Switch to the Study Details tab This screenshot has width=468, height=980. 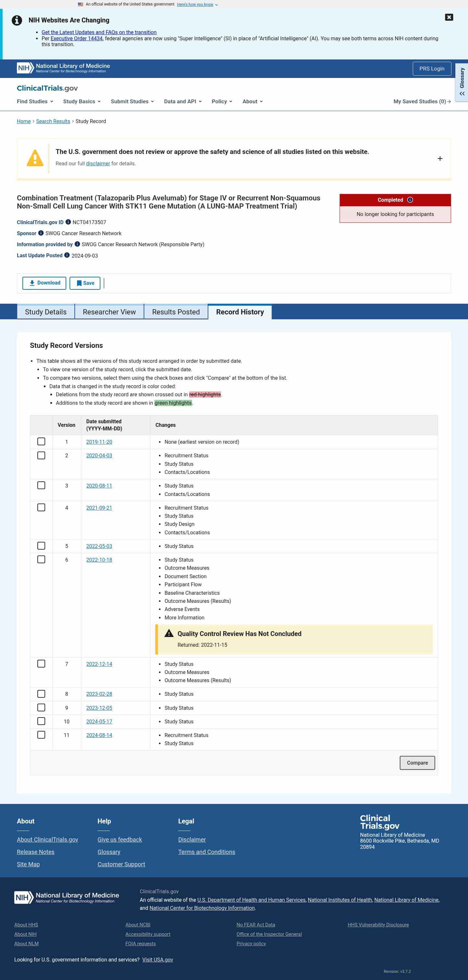45,312
